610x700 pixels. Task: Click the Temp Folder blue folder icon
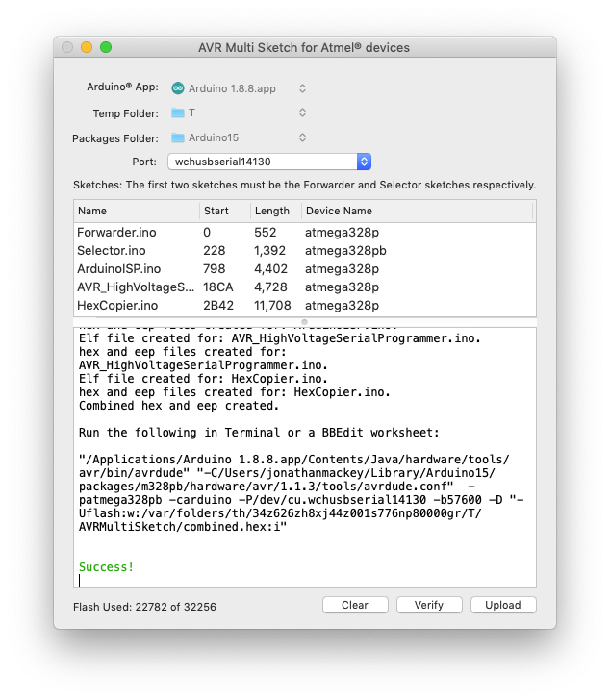click(178, 112)
